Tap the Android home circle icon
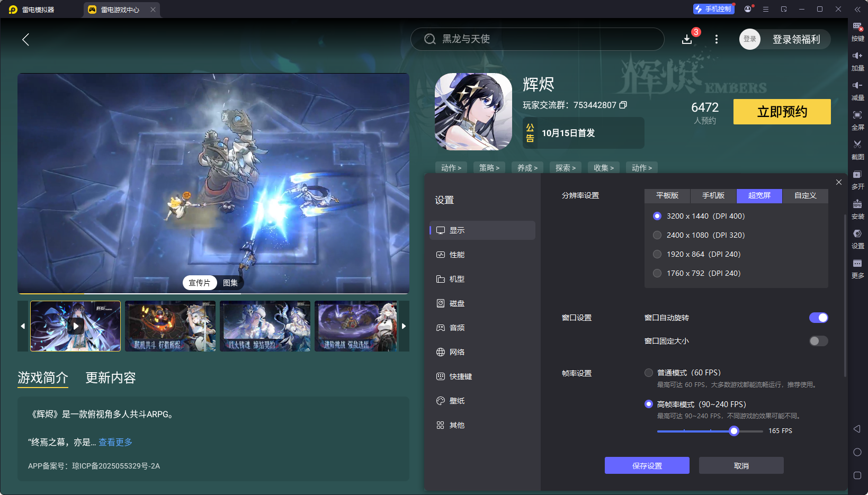Viewport: 868px width, 495px height. pos(857,452)
